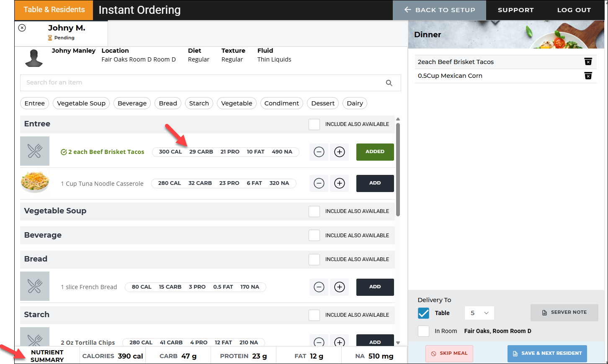Filter by Beverage category
The image size is (608, 364).
point(132,103)
